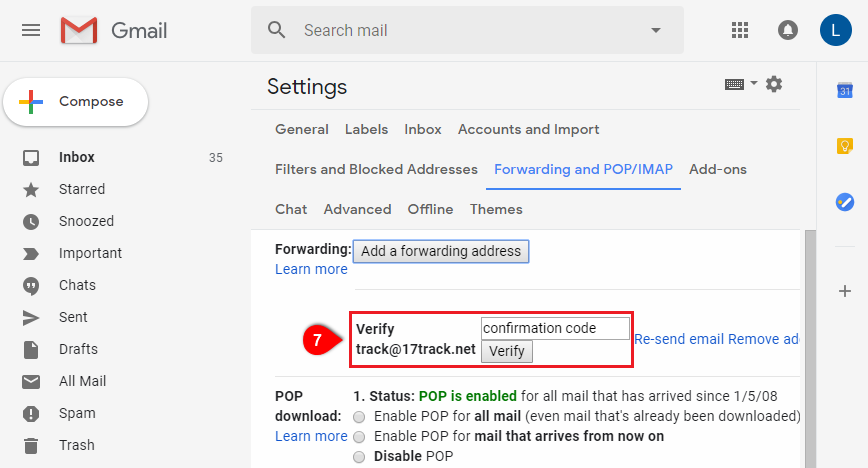868x468 pixels.
Task: Select Enable POP for mail from now on
Action: click(359, 437)
